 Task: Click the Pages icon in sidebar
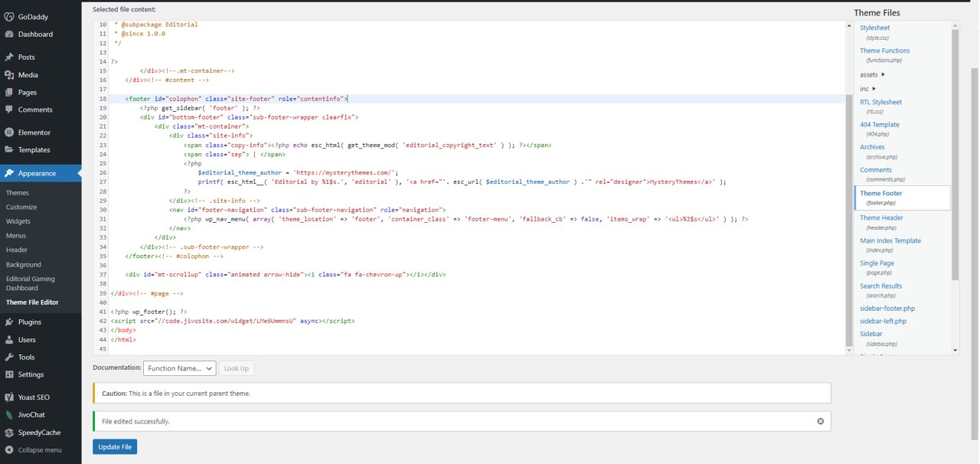[8, 93]
